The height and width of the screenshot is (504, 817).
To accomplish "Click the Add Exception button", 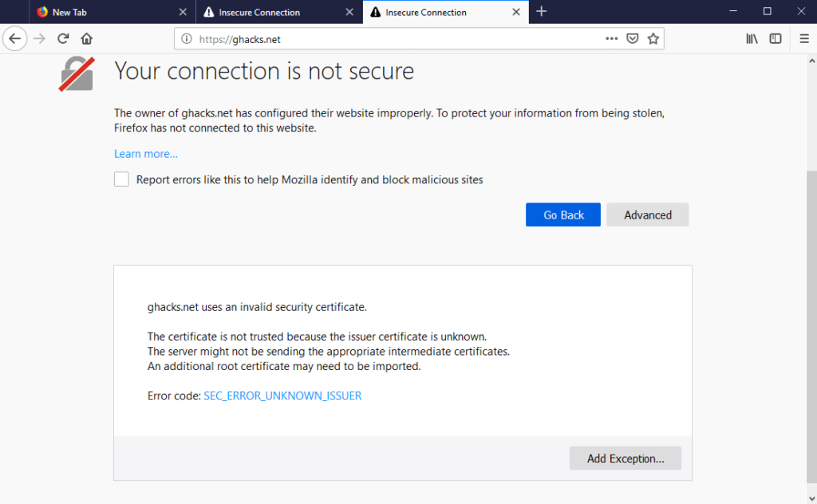I will [625, 458].
